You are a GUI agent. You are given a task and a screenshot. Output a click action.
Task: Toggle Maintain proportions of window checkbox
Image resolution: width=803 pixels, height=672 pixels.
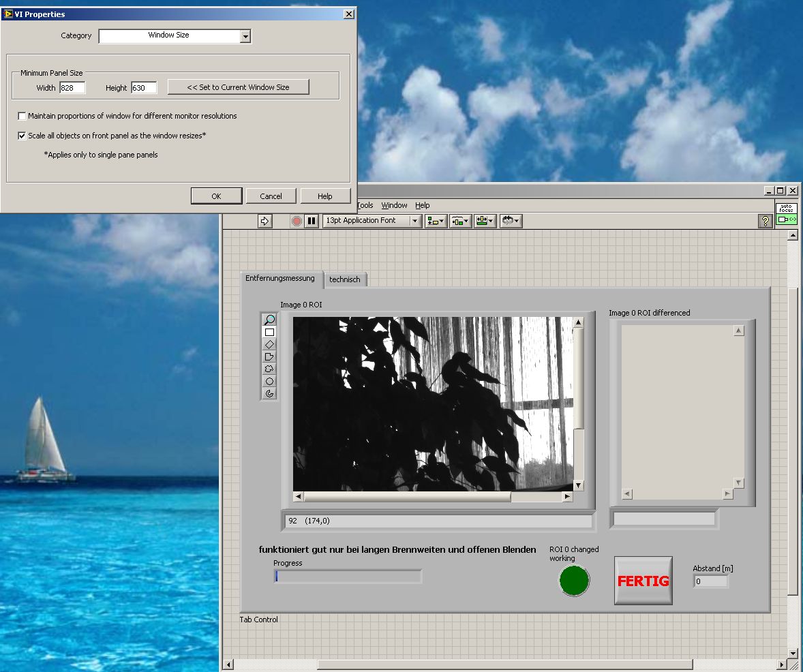click(x=22, y=117)
